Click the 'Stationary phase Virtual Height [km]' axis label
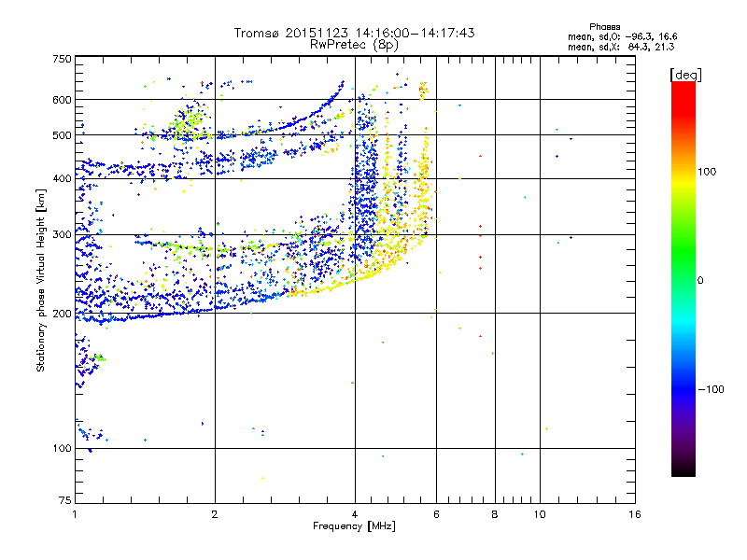The width and height of the screenshot is (747, 560). (41, 281)
